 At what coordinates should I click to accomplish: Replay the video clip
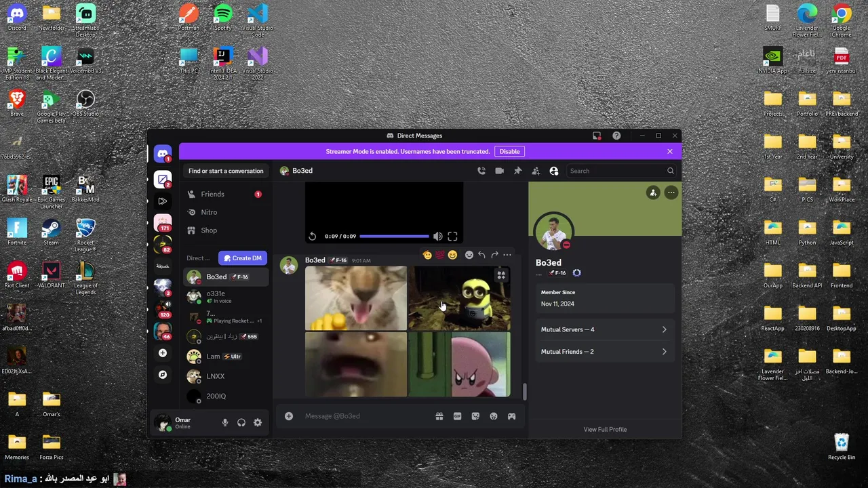coord(313,237)
